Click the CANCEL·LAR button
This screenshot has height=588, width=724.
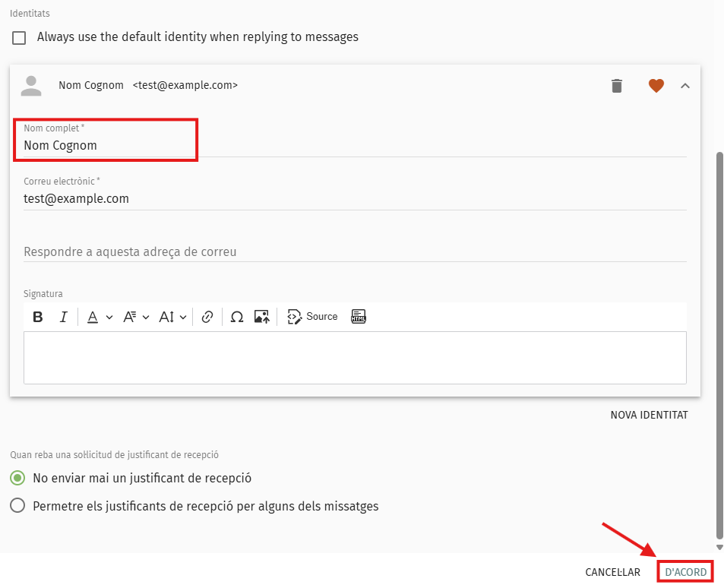(612, 572)
